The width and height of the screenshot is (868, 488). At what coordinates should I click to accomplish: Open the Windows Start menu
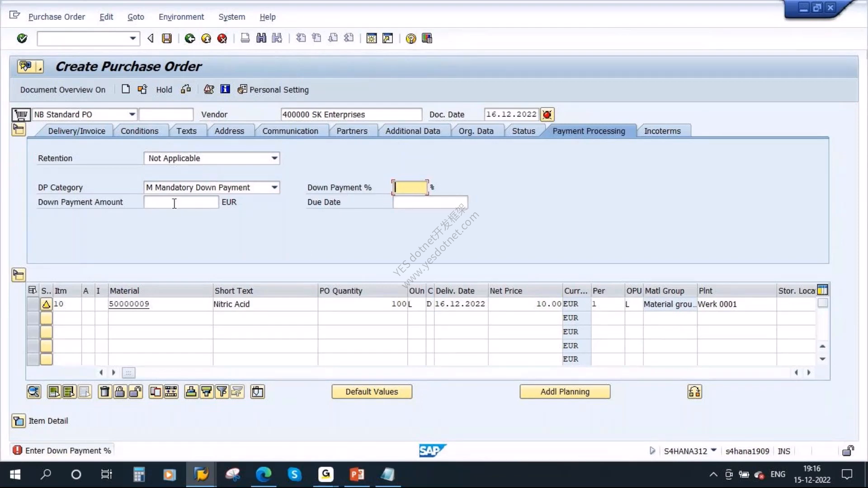point(15,474)
